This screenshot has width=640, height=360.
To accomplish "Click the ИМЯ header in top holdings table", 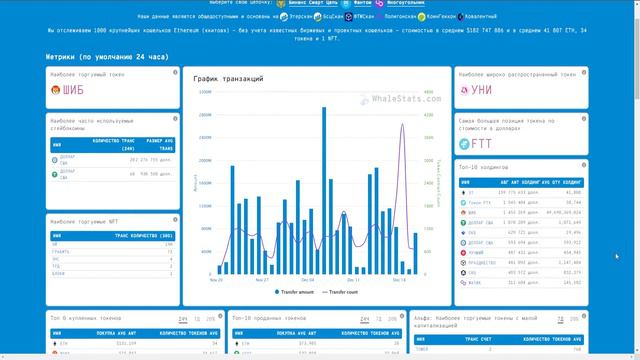I will coord(465,182).
